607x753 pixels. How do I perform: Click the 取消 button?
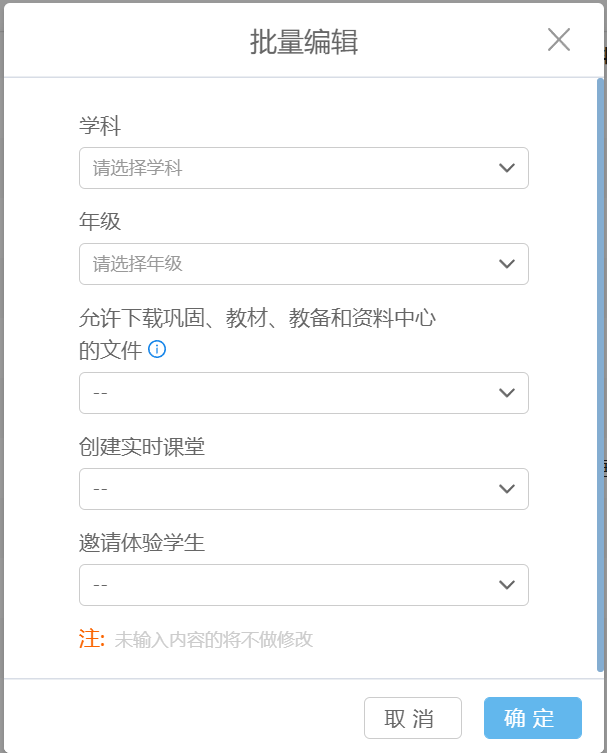click(413, 718)
